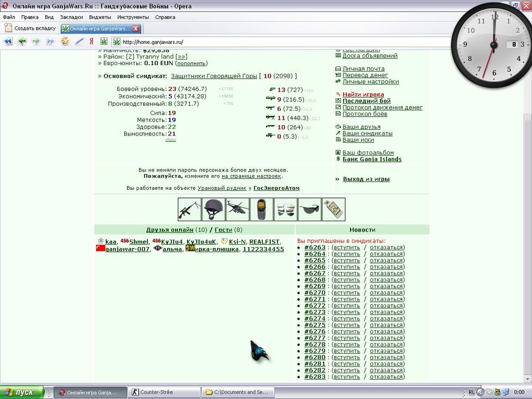Open the Закладки menu
This screenshot has width=532, height=399.
pos(72,17)
